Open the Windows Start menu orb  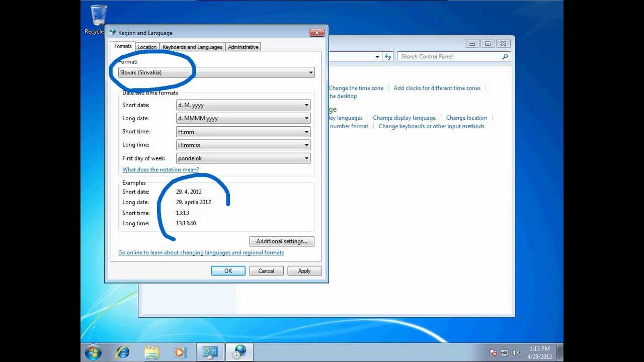click(93, 352)
